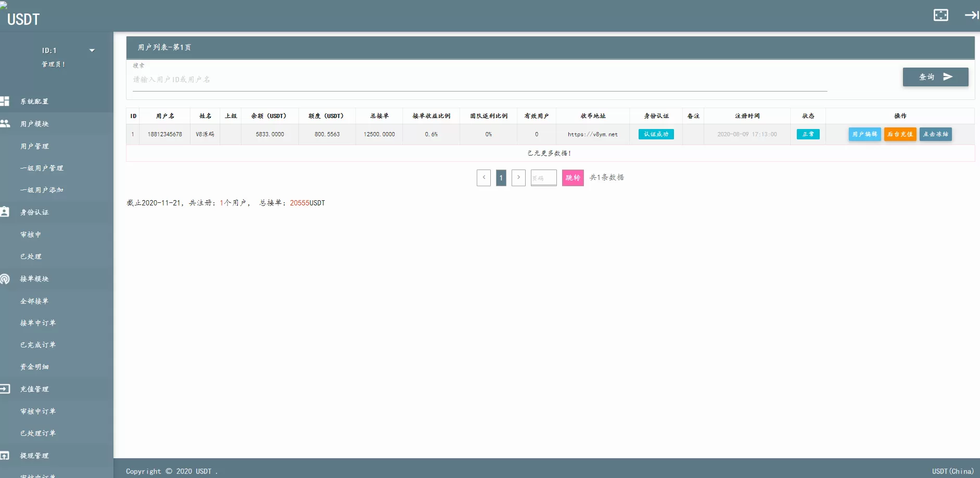The image size is (980, 478).
Task: Click the 提现管理 icon in sidebar
Action: click(x=5, y=456)
